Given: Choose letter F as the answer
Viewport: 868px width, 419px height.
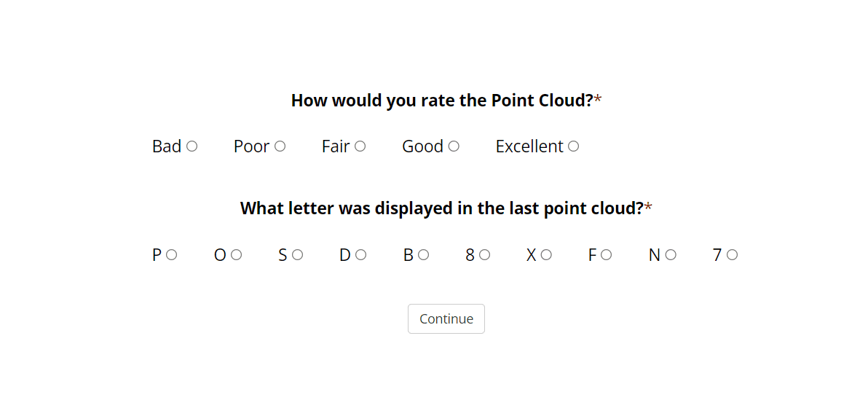Looking at the screenshot, I should pyautogui.click(x=606, y=255).
